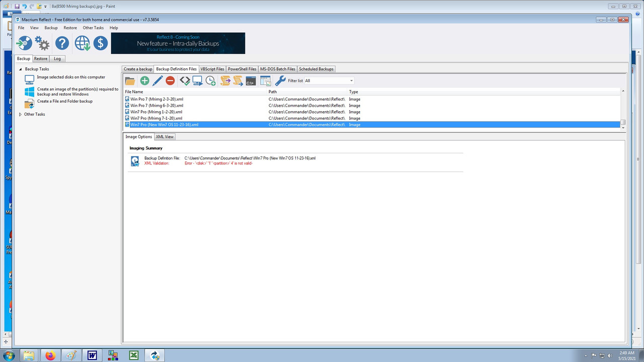
Task: Click the Reflect 8 Coming Soon banner
Action: coord(178,43)
